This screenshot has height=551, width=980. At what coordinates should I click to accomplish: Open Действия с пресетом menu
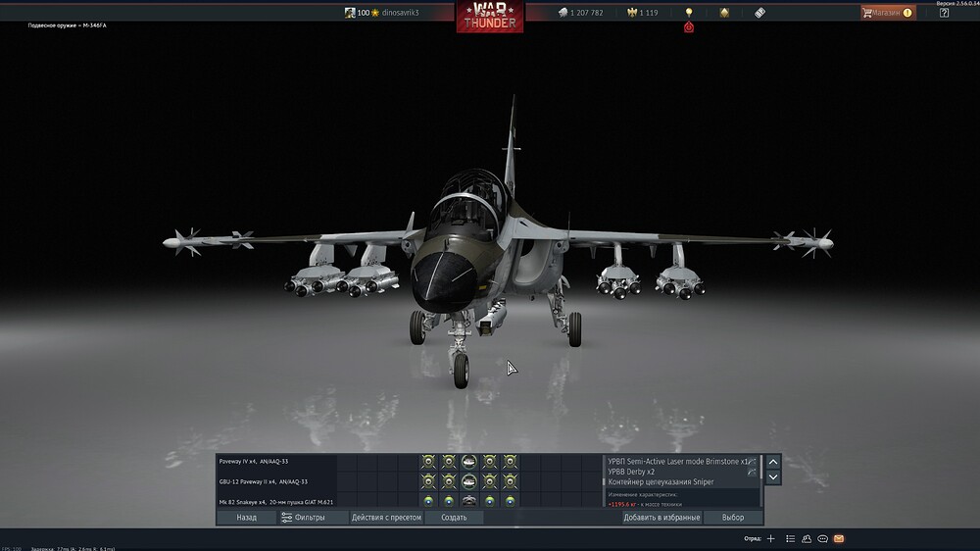[386, 518]
